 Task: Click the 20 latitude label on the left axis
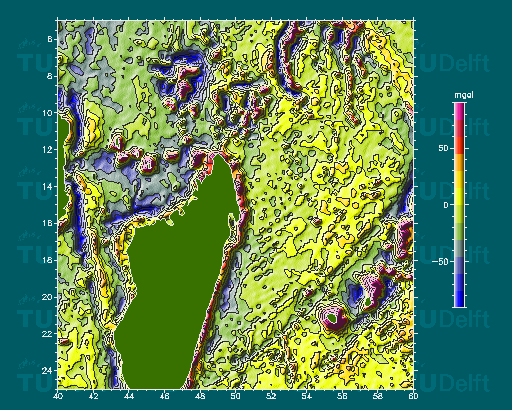click(x=48, y=297)
